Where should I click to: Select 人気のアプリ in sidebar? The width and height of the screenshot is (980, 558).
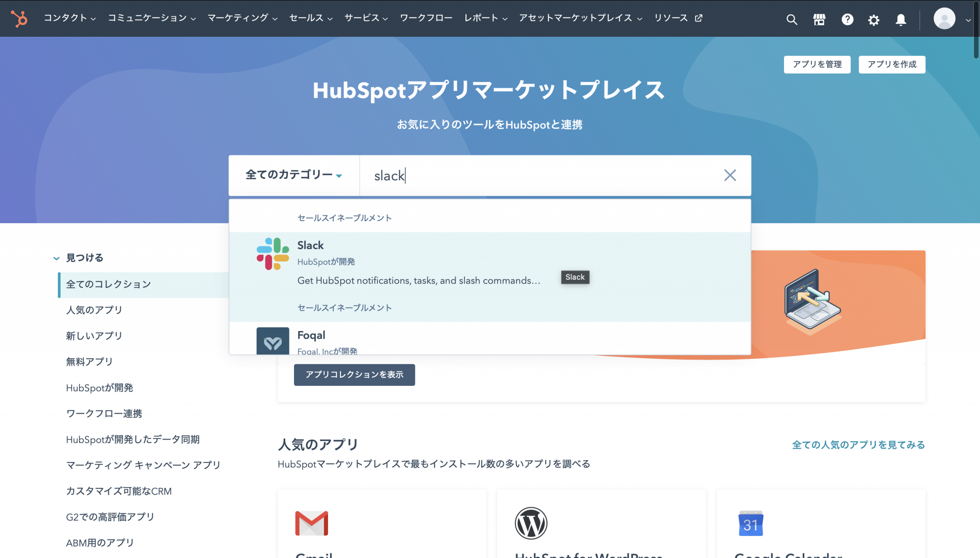click(x=94, y=310)
